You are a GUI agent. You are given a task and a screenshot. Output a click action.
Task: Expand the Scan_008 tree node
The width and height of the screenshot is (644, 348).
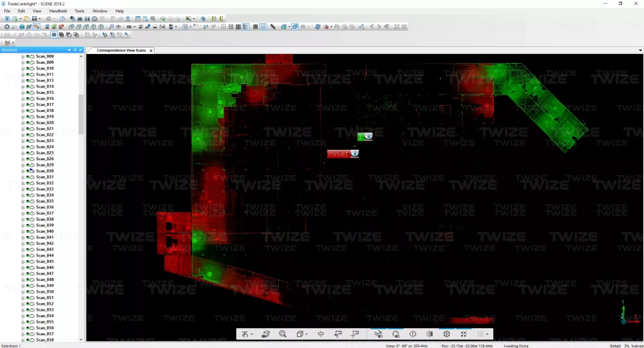pyautogui.click(x=23, y=57)
